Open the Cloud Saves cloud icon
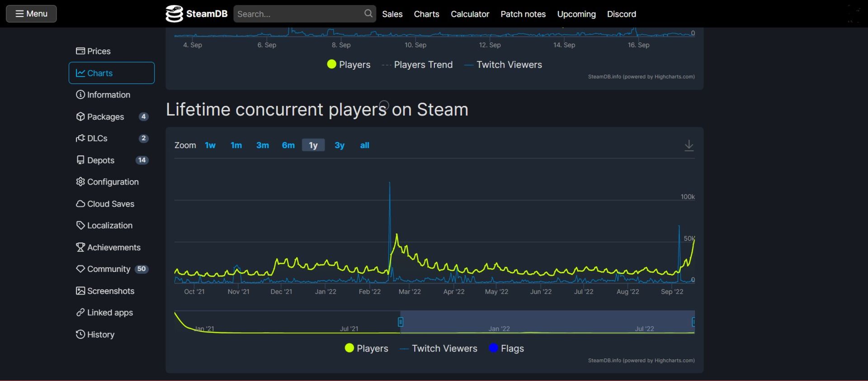This screenshot has width=868, height=381. (x=80, y=204)
